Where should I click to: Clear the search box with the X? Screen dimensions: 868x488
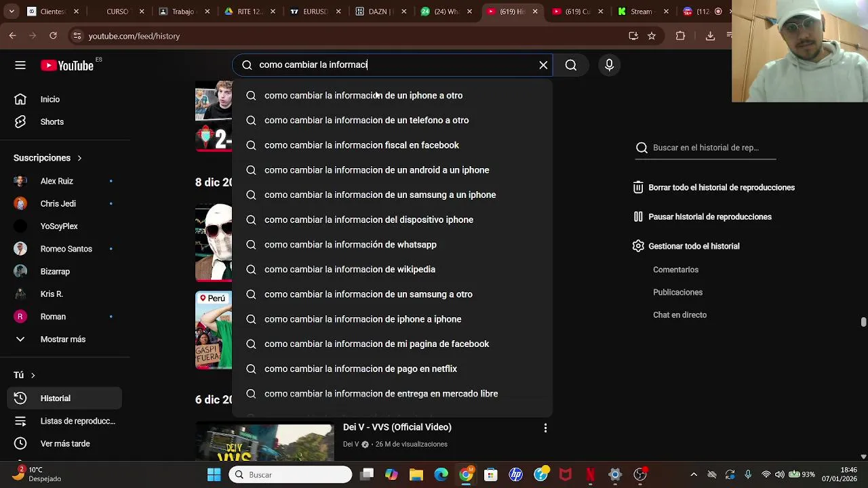click(543, 65)
